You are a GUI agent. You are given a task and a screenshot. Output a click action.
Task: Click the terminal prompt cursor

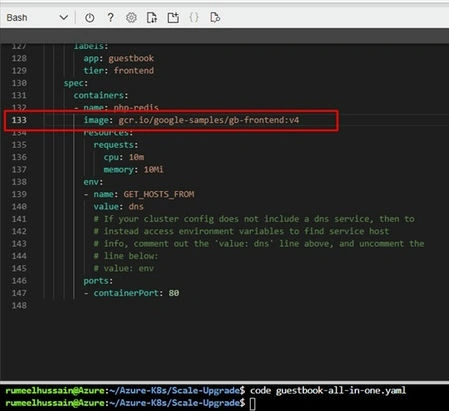point(253,403)
